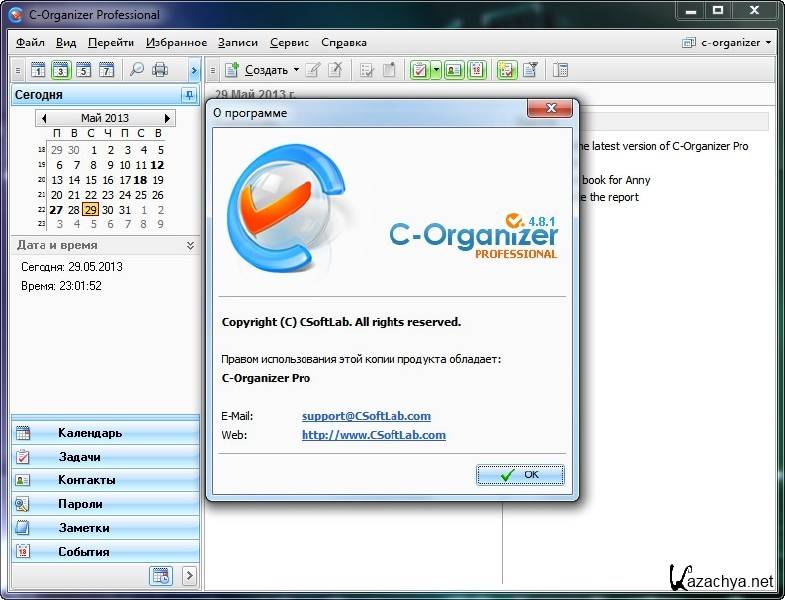The width and height of the screenshot is (785, 600).
Task: Go to next month in calendar
Action: pyautogui.click(x=167, y=118)
